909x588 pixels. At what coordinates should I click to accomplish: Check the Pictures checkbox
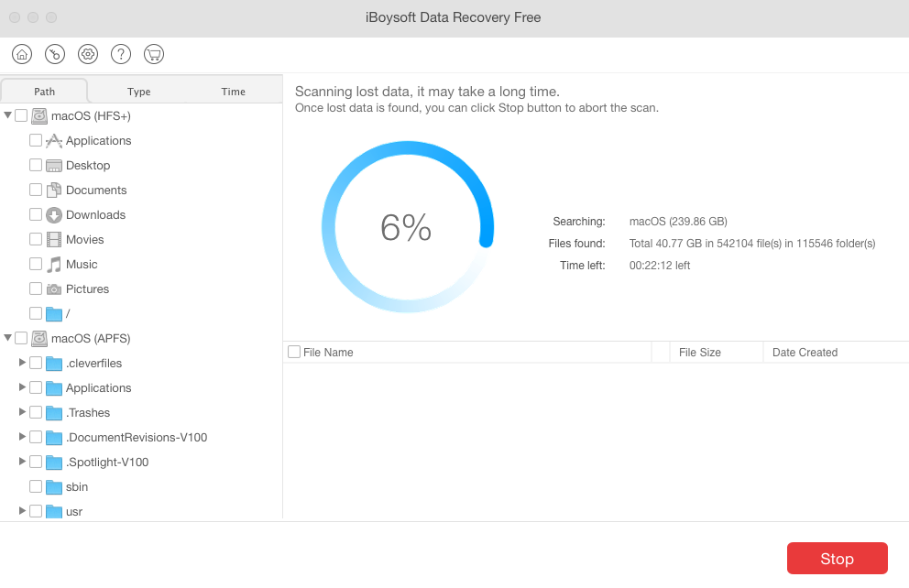36,289
